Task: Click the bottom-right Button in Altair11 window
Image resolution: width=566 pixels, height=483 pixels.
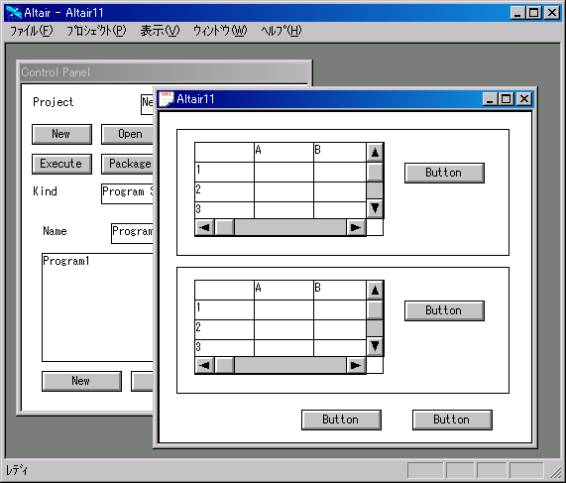Action: click(452, 420)
